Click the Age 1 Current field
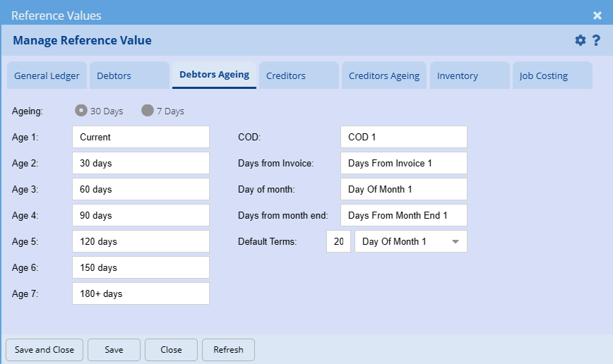 (141, 137)
